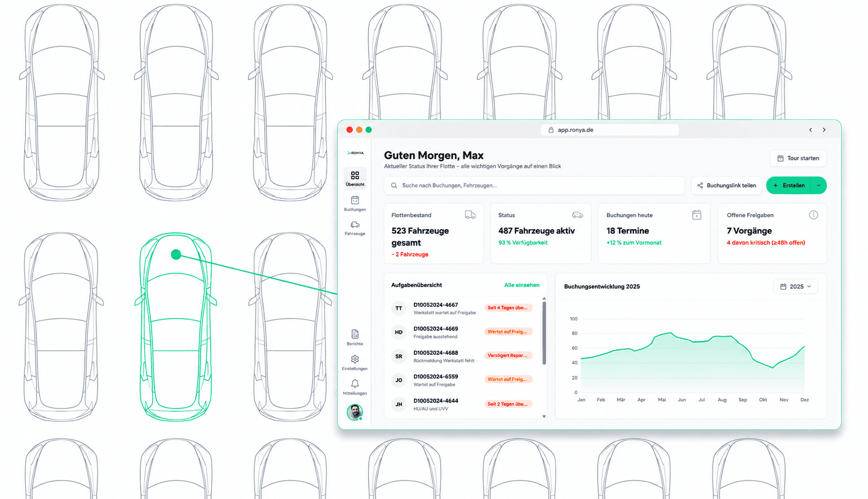
Task: Click '93 % Verfügbarkeit' text
Action: 523,243
